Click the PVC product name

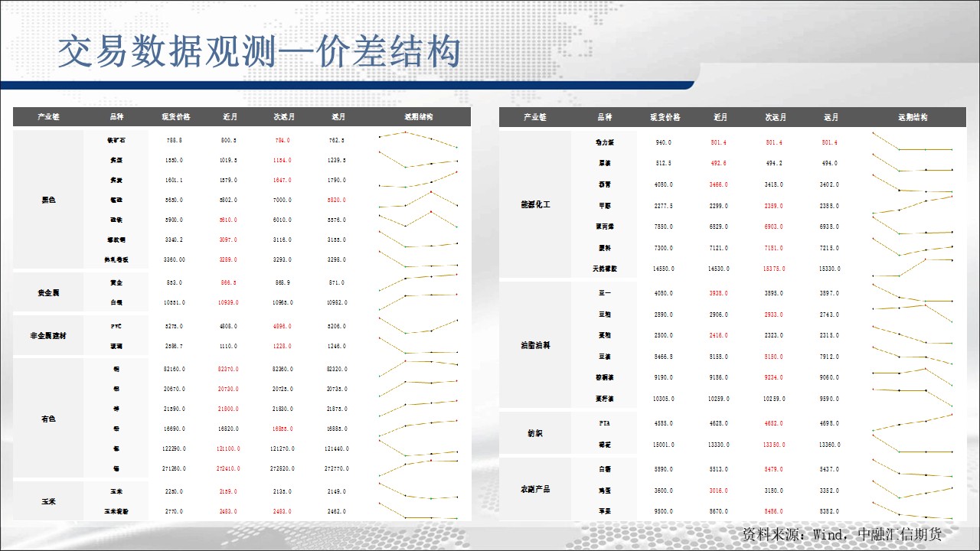(117, 326)
